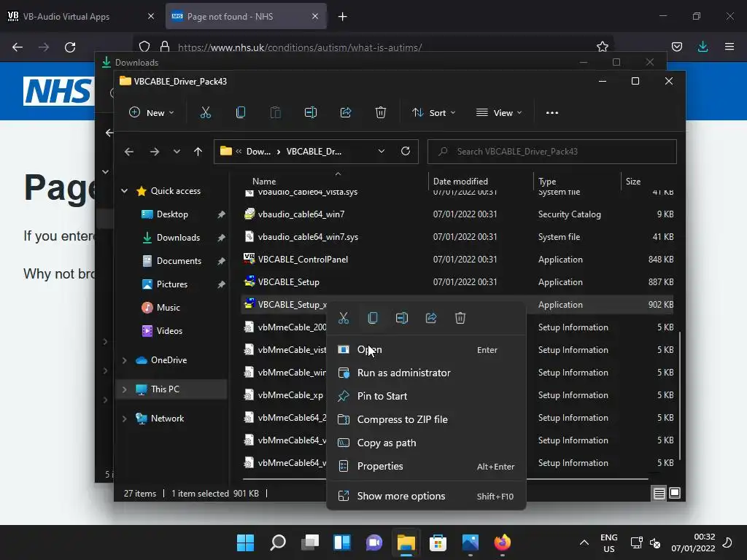Open Desktop in Quick access
The height and width of the screenshot is (560, 747).
click(x=172, y=214)
